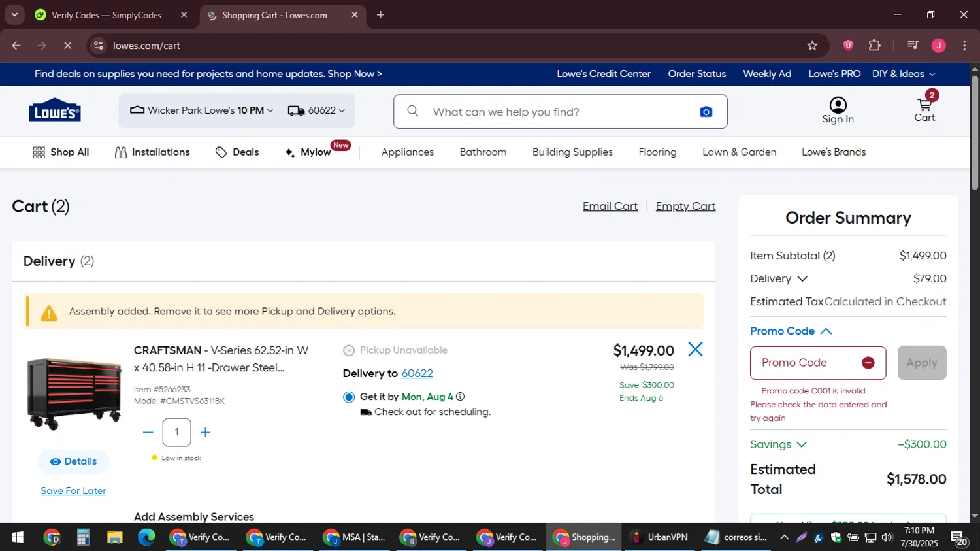Open Flooring category
980x551 pixels.
point(657,152)
